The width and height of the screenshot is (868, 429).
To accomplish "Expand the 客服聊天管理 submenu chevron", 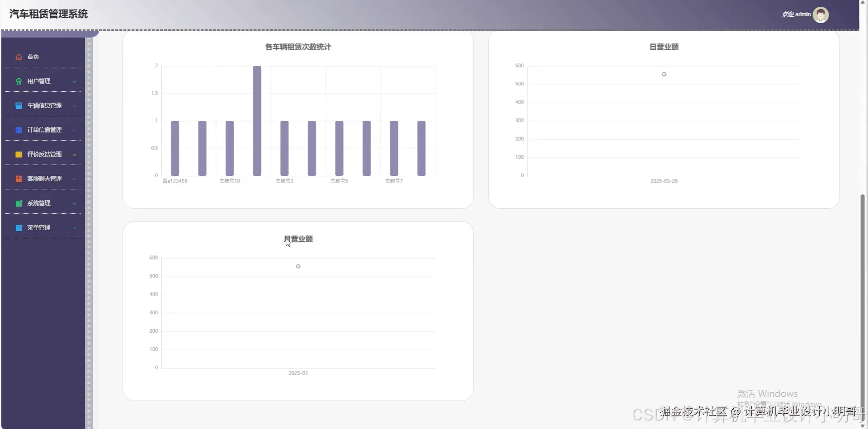I will point(74,179).
